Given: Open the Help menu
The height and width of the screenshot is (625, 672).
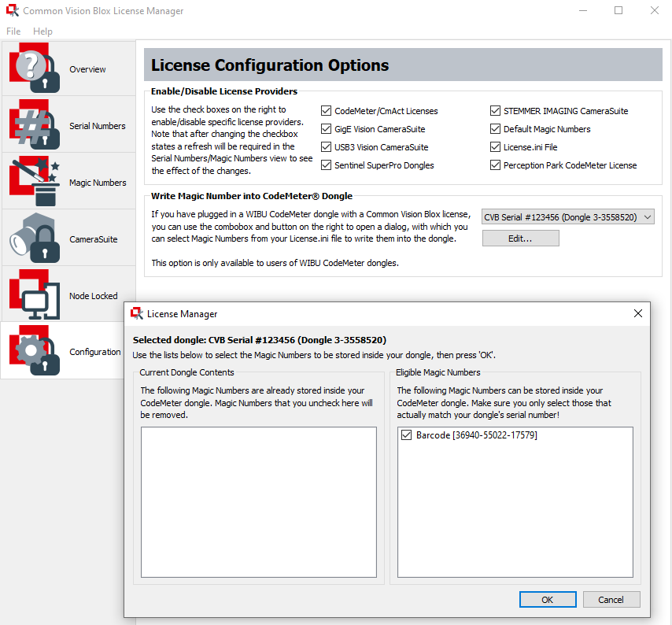Looking at the screenshot, I should 42,31.
